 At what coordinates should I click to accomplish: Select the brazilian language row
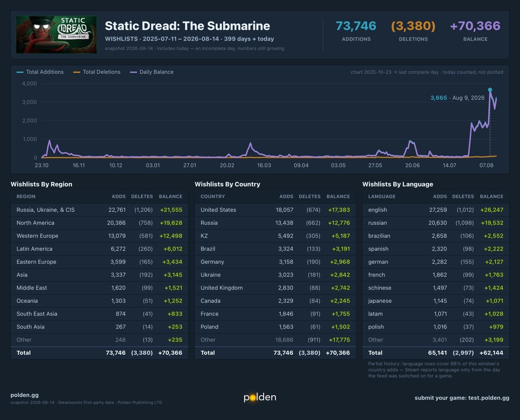(436, 236)
